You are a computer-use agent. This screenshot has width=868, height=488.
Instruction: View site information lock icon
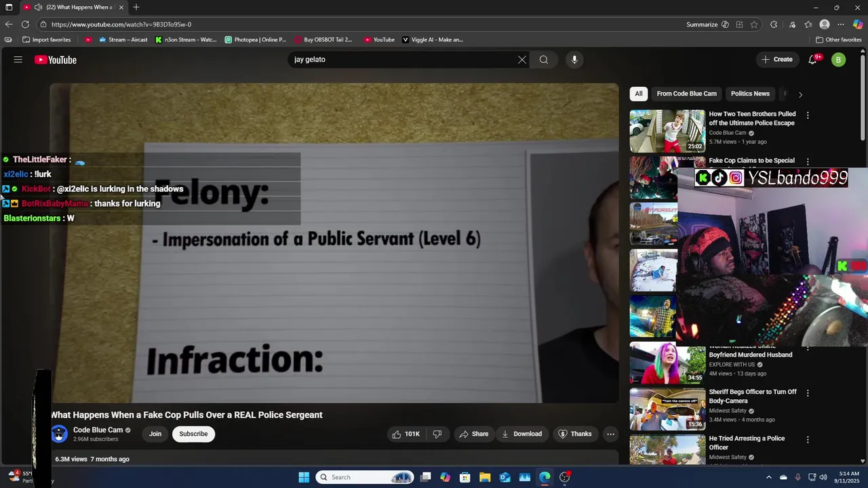43,24
